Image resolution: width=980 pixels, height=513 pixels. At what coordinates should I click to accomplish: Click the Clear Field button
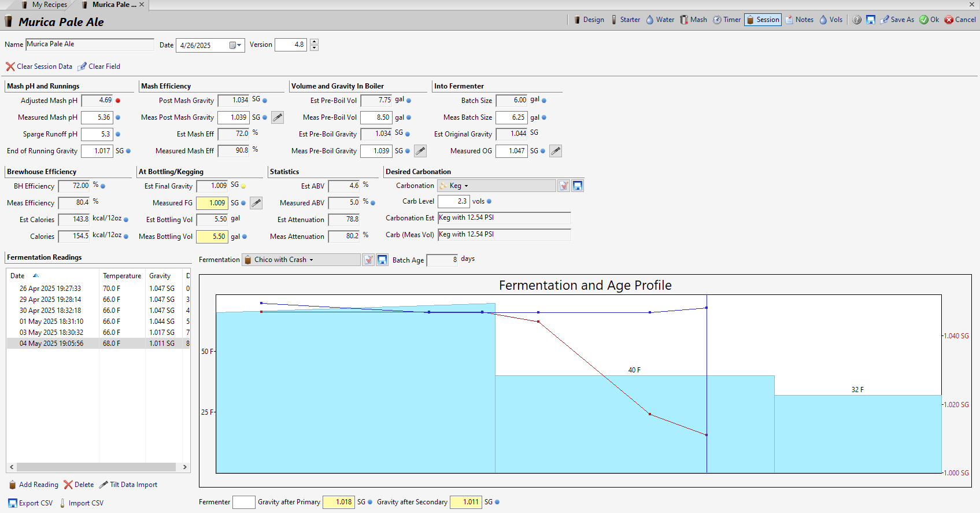[x=99, y=67]
